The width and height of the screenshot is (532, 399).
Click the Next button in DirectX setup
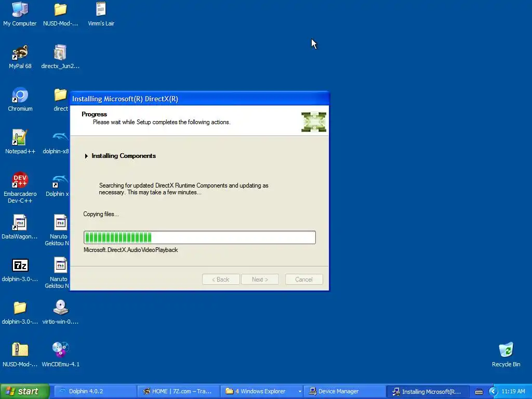(260, 279)
